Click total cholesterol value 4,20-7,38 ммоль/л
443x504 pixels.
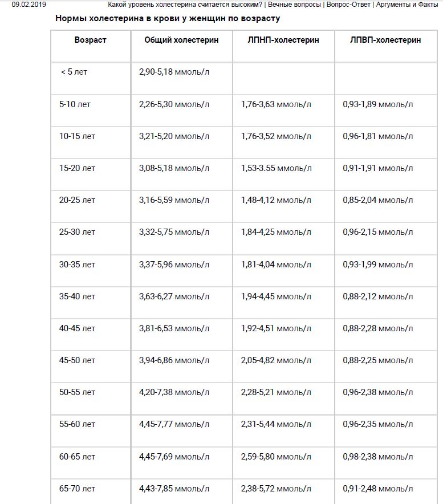174,392
